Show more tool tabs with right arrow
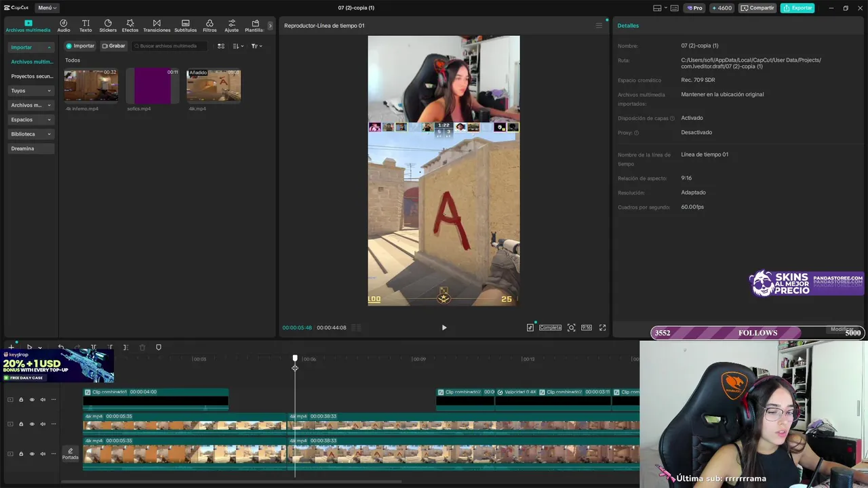868x488 pixels. pyautogui.click(x=270, y=26)
